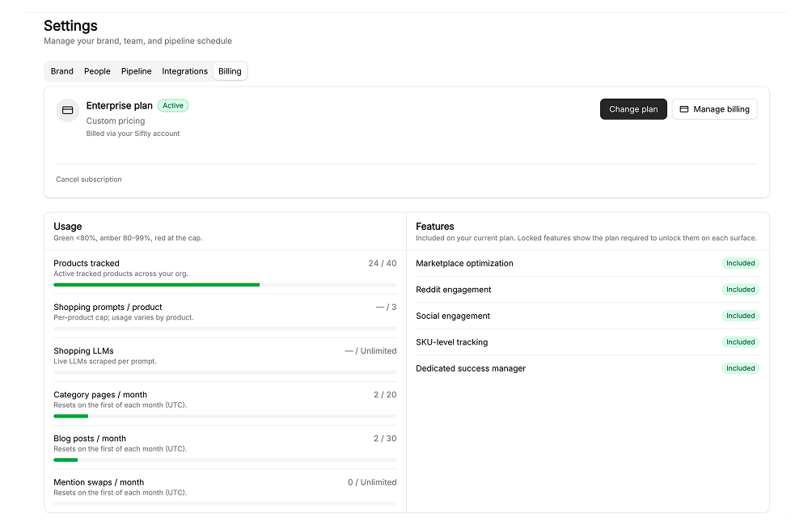Click the Included badge for Social engagement
Viewport: 812px width, 526px height.
tap(740, 316)
